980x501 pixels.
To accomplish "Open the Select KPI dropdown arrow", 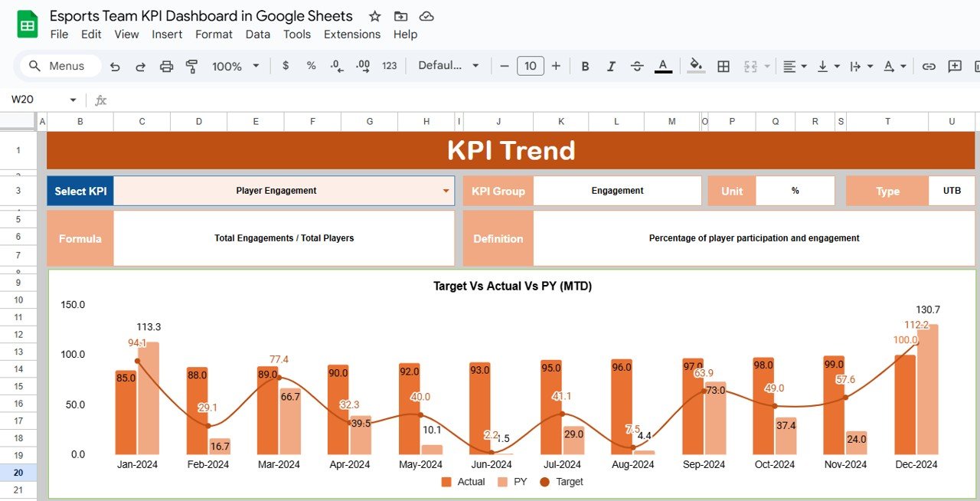I will (x=446, y=191).
